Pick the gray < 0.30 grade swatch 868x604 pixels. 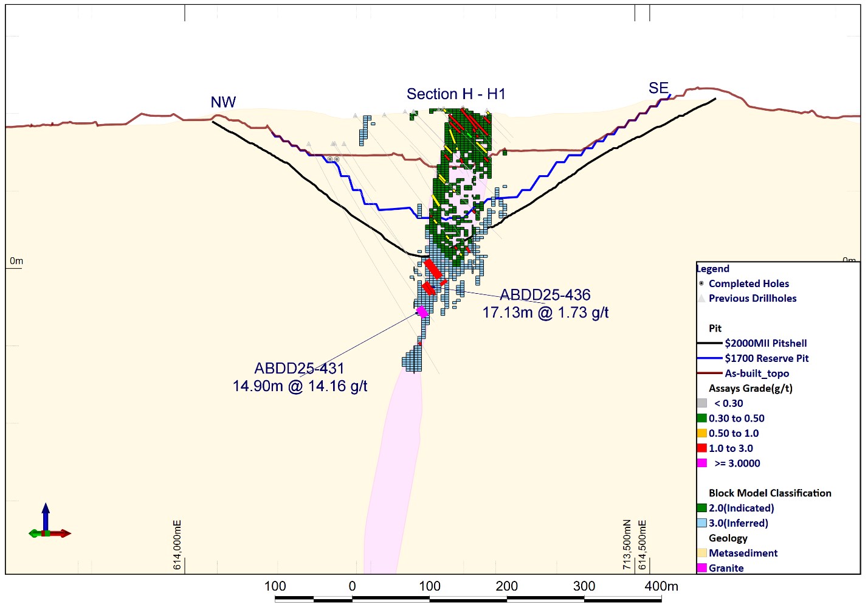click(702, 403)
